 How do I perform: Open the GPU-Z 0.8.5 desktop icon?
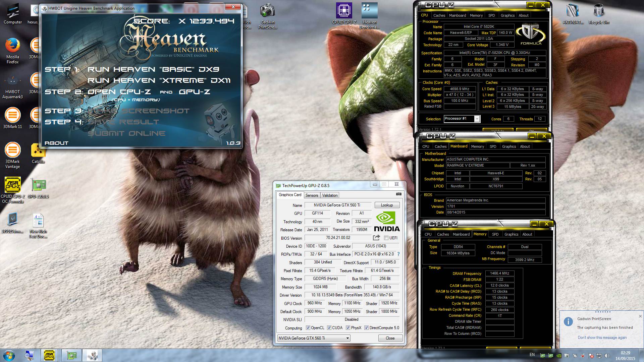click(38, 188)
